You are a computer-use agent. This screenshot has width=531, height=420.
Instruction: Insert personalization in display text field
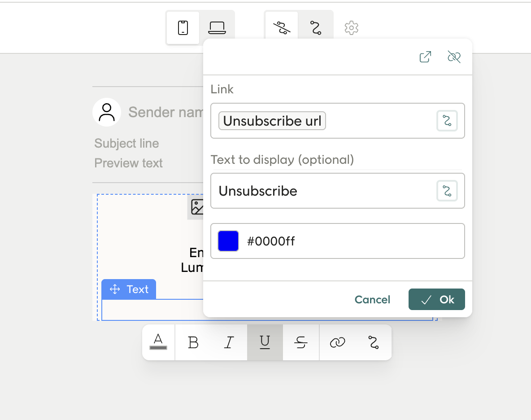[x=447, y=191]
